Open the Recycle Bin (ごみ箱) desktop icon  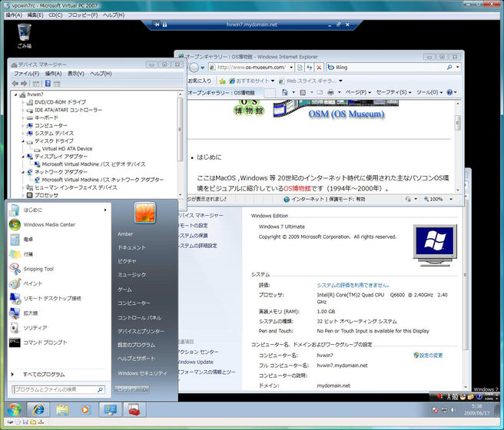pos(25,35)
